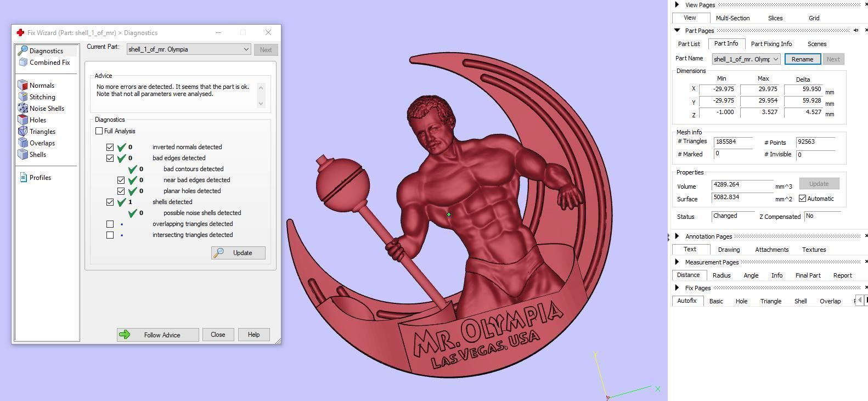868x401 pixels.
Task: Click the pin icon on Part Pages header
Action: [856, 30]
